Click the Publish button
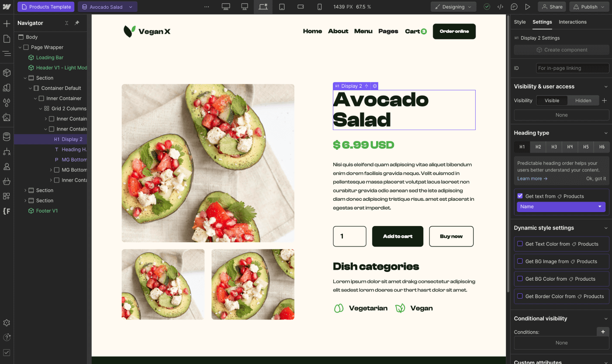 click(x=589, y=7)
